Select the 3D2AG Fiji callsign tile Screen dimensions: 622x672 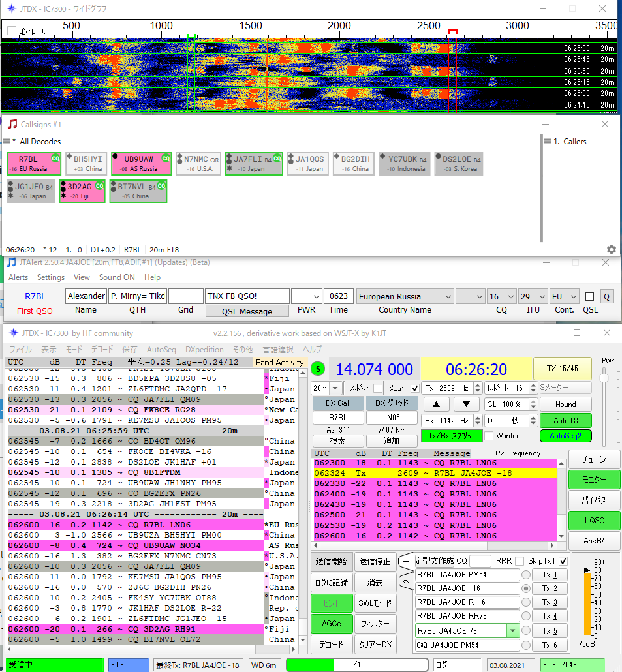click(x=82, y=191)
